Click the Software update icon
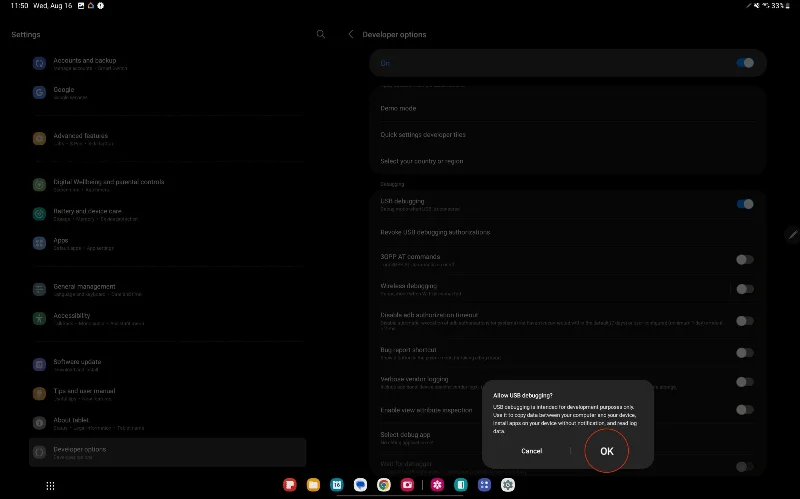The height and width of the screenshot is (499, 800). (x=39, y=364)
